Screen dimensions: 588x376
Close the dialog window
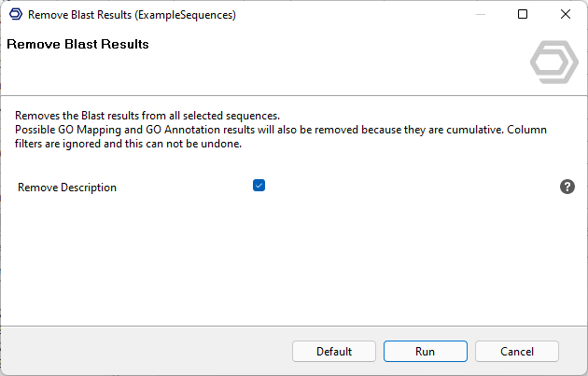tap(566, 15)
